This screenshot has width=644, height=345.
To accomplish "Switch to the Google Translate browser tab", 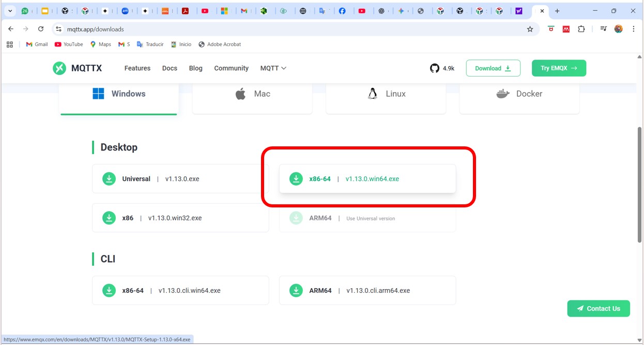I will [323, 11].
